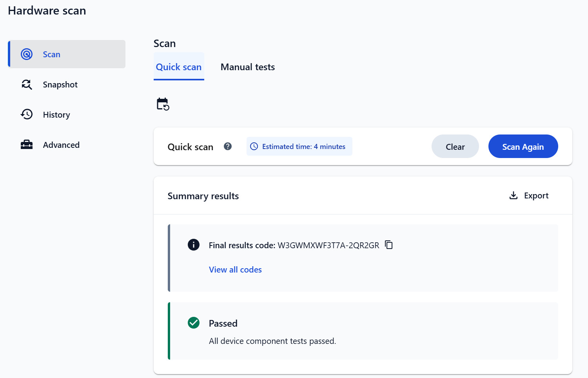The height and width of the screenshot is (378, 588).
Task: Click the Estimated time 4 minutes badge
Action: 299,146
